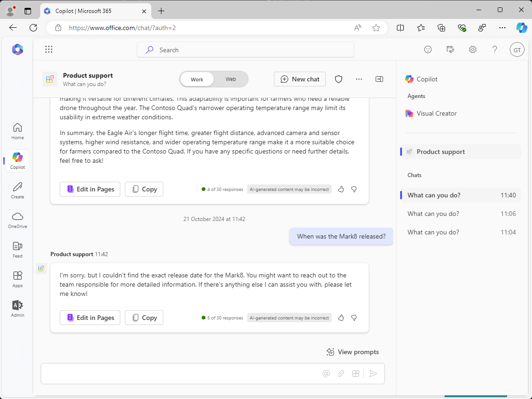Click the Microsoft 365 logo in sidebar
This screenshot has width=532, height=399.
tap(18, 49)
